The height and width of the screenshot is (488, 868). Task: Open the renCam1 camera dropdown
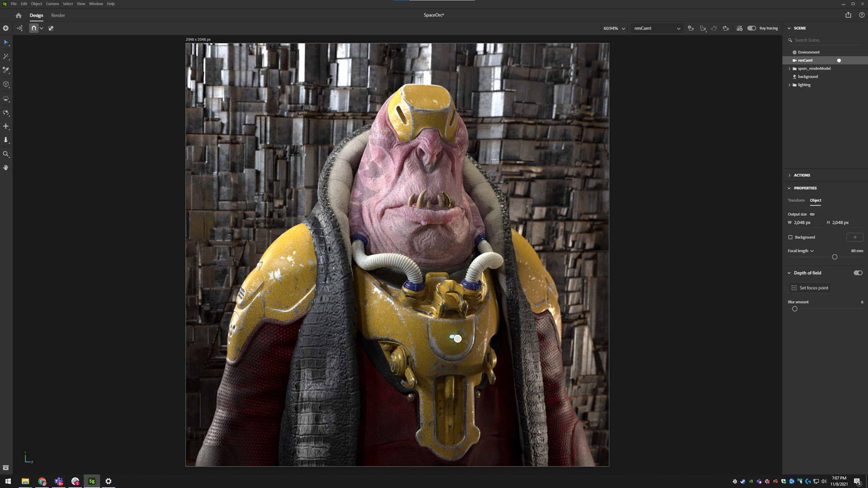pos(656,28)
